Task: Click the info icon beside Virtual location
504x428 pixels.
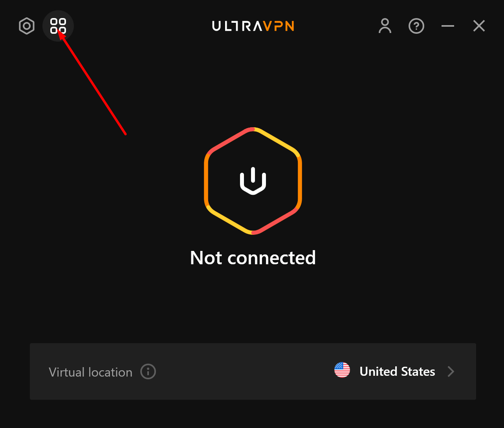Action: (x=148, y=371)
